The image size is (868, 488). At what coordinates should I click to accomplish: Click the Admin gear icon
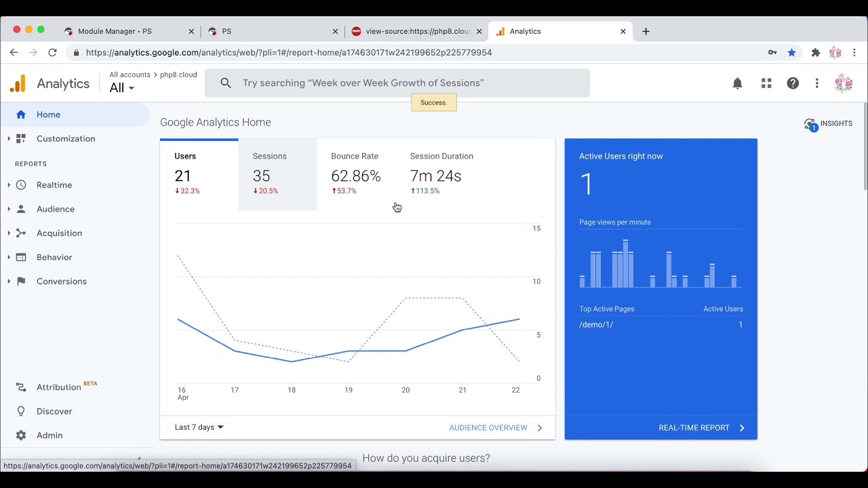(x=21, y=435)
